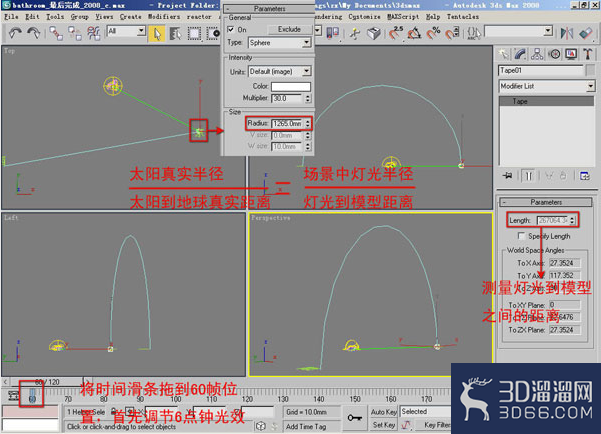Click the Undo arrow icon

tap(15, 33)
